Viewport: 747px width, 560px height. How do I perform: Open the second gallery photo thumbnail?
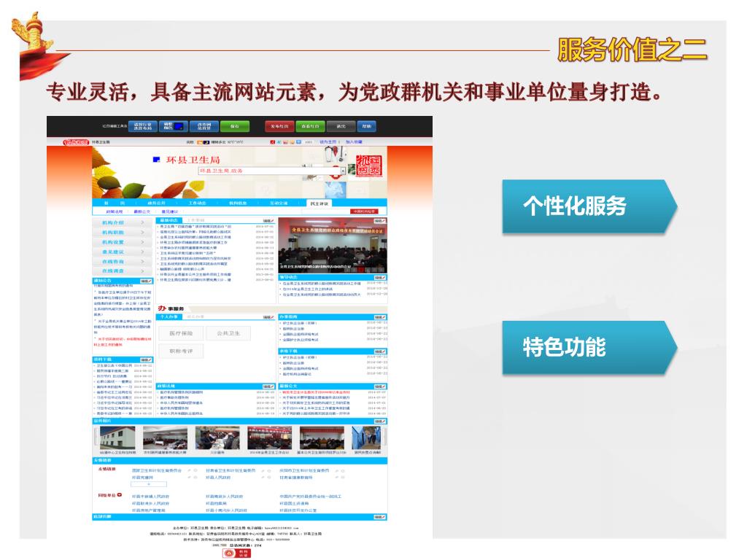click(x=165, y=437)
